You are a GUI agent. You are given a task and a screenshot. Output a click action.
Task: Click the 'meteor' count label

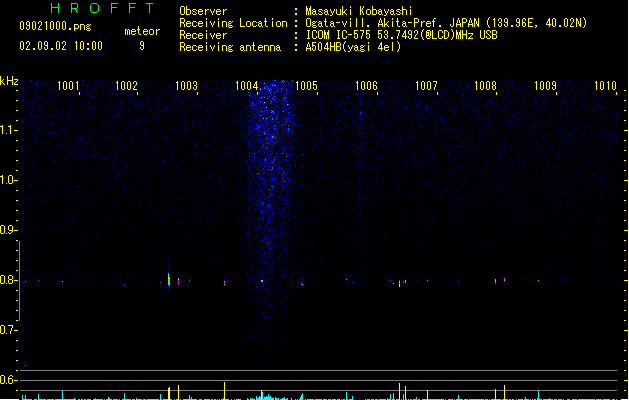click(142, 31)
